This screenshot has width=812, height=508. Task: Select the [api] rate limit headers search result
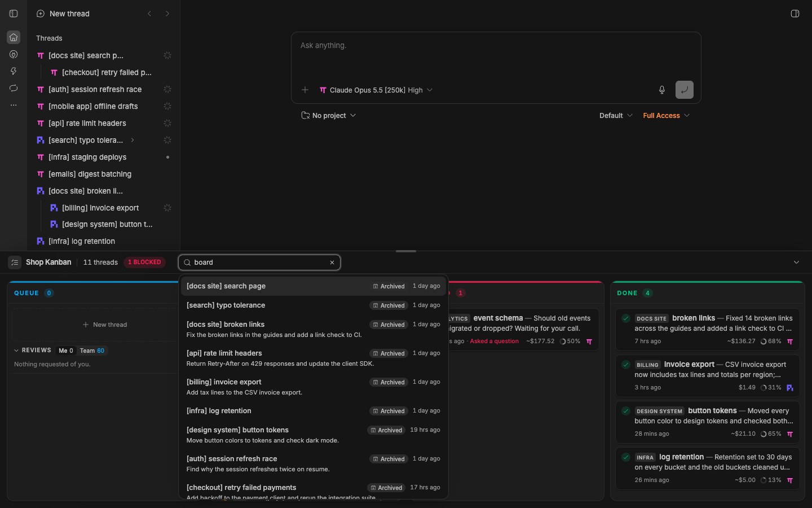pyautogui.click(x=314, y=358)
